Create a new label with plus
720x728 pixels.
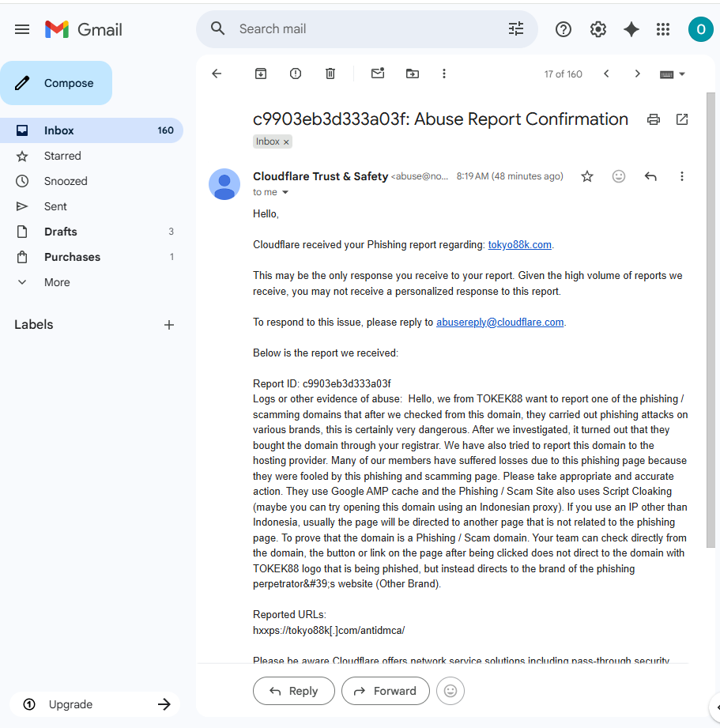169,325
